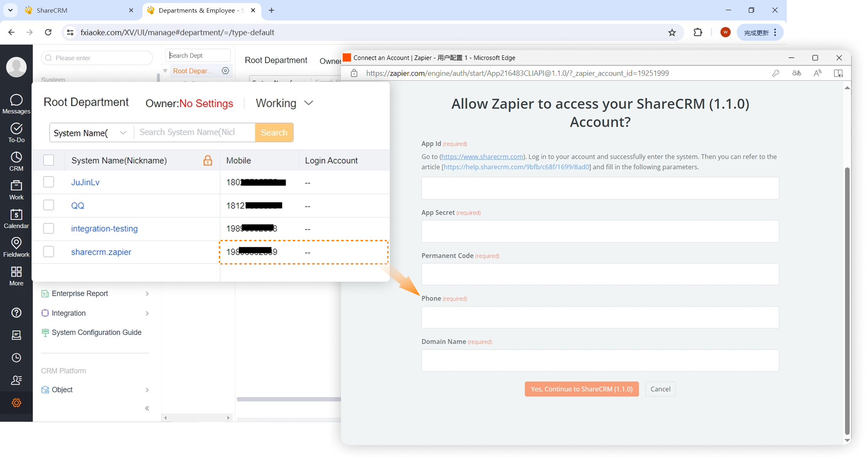Click the App Secret input field
Image resolution: width=868 pixels, height=461 pixels.
tap(600, 231)
